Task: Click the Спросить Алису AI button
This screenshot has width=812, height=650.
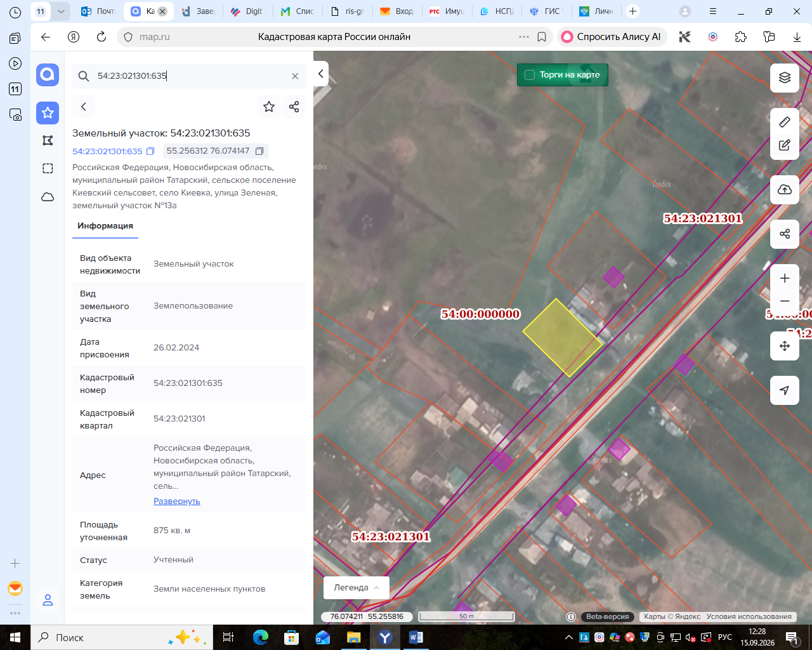Action: (x=612, y=37)
